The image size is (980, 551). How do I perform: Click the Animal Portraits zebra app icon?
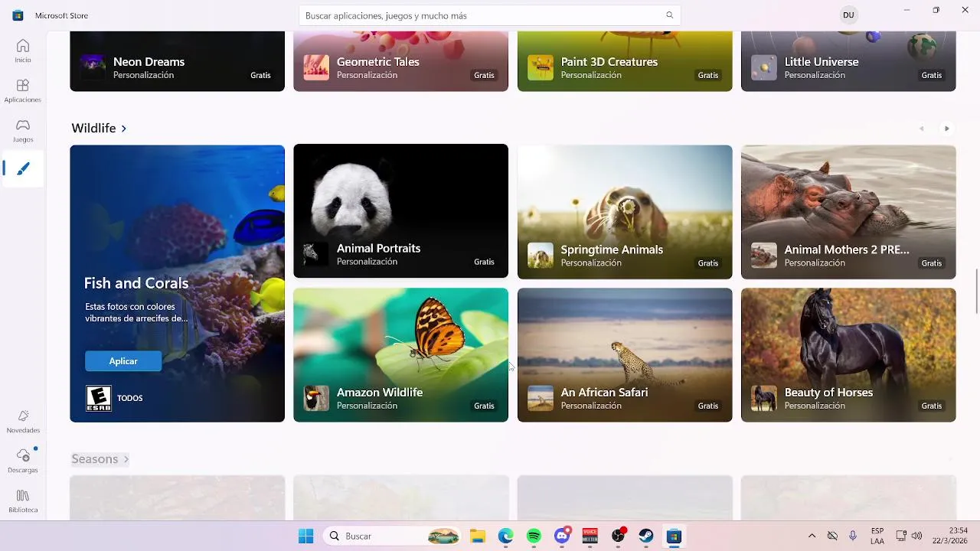316,254
